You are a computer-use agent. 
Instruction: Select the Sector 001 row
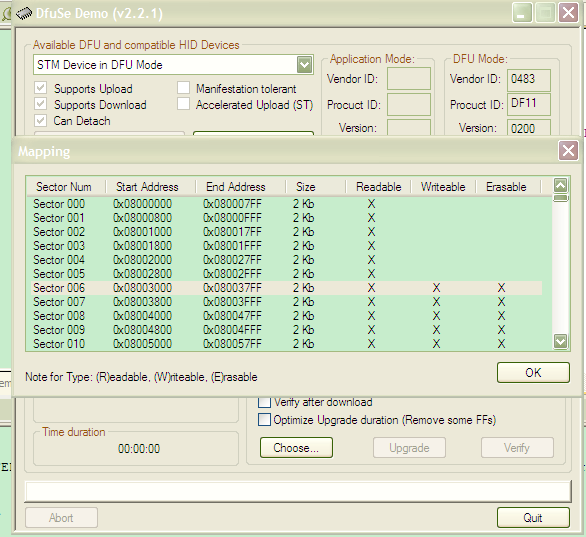(x=287, y=218)
